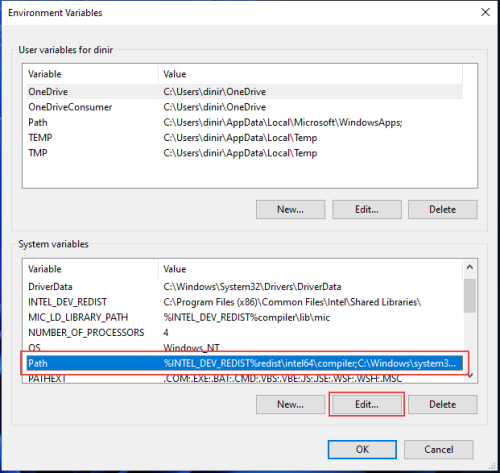500x473 pixels.
Task: Select the MIC_LD_LIBRARY_PATH variable row
Action: (245, 317)
